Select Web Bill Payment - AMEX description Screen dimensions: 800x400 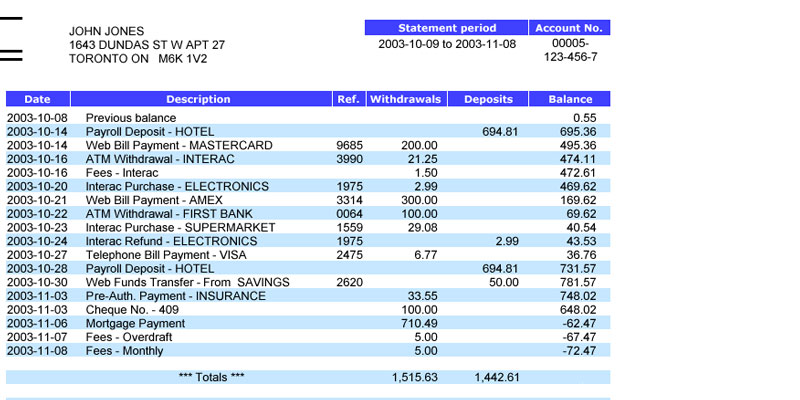(x=154, y=201)
